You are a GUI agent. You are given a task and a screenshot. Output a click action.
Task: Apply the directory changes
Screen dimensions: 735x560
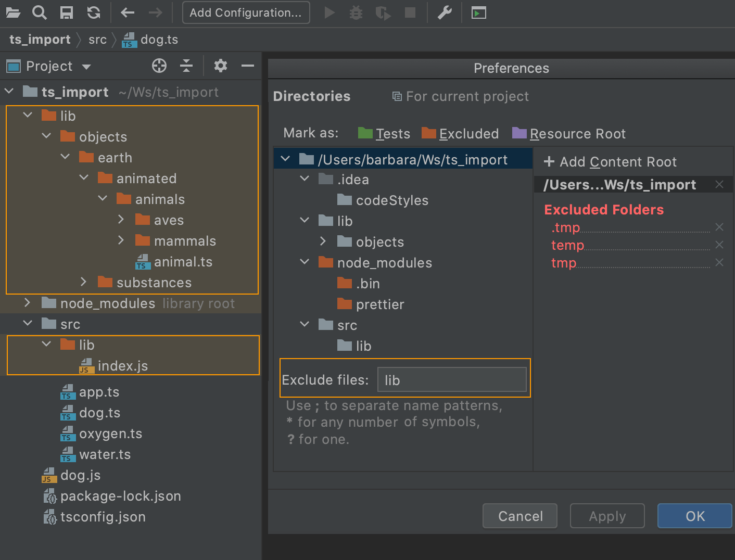pyautogui.click(x=607, y=516)
